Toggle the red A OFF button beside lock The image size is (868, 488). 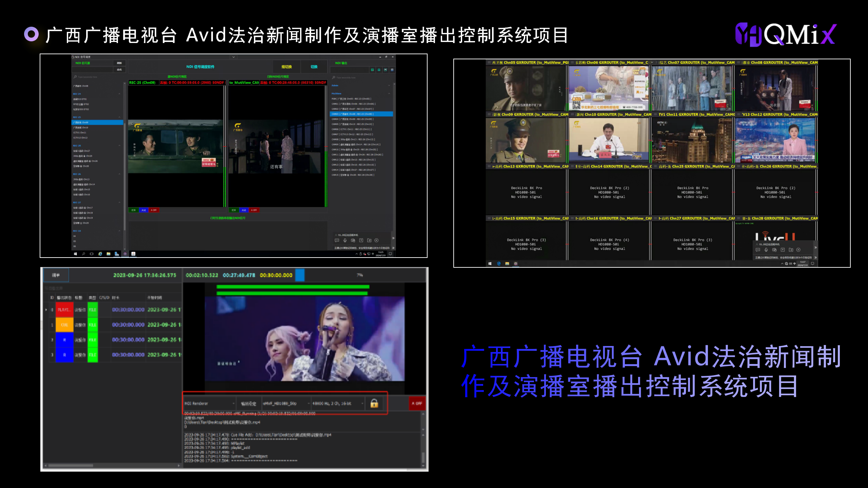pyautogui.click(x=417, y=403)
